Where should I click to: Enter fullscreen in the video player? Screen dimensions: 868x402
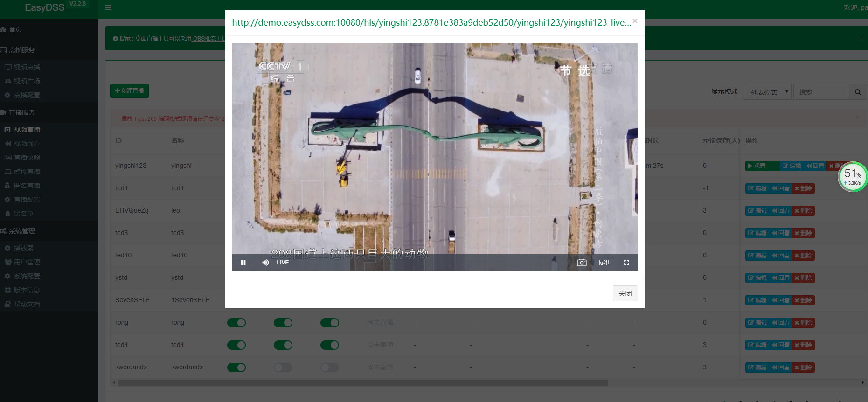[626, 263]
